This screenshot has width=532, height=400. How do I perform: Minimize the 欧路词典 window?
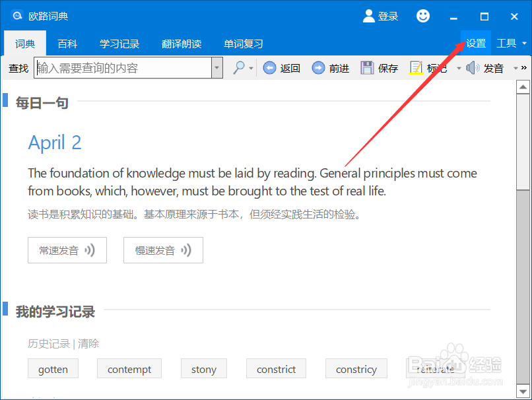click(453, 17)
